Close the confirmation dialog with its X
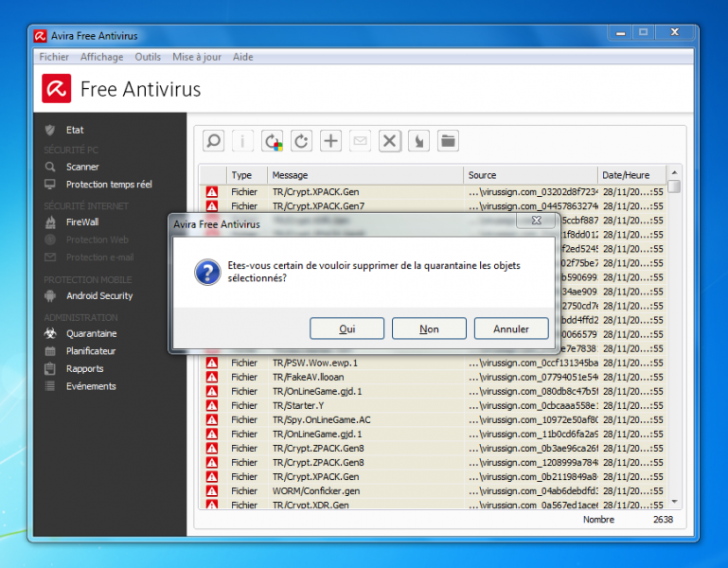The image size is (728, 568). pyautogui.click(x=536, y=221)
